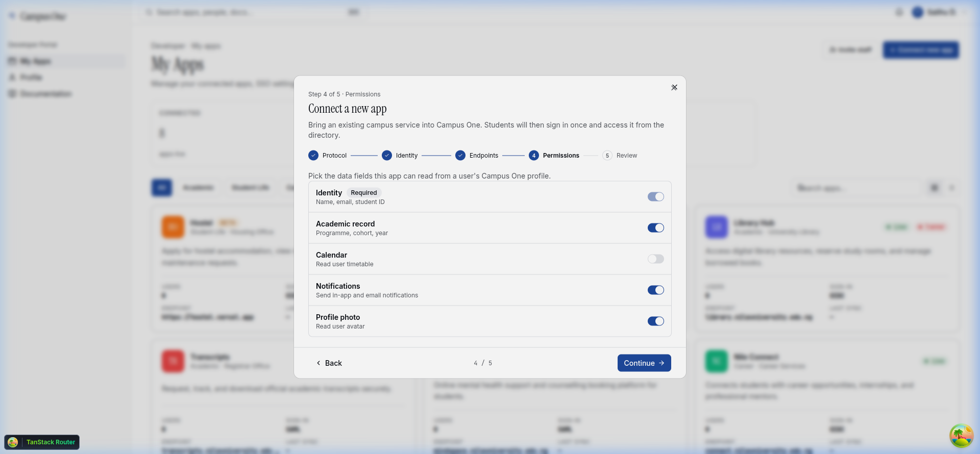Viewport: 980px width, 454px height.
Task: Click the Profile photo row title
Action: [x=338, y=317]
